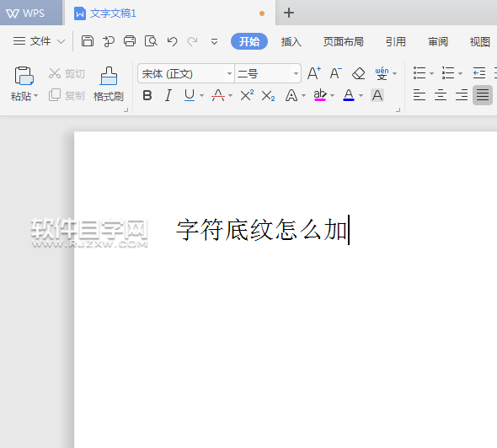Image resolution: width=497 pixels, height=448 pixels.
Task: Select the 文字文稿1 document tab
Action: [x=170, y=13]
